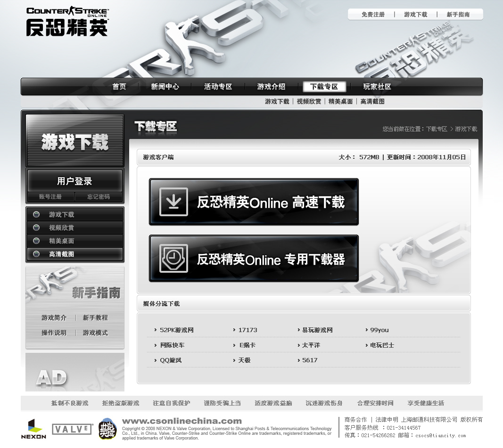Open the 天极 mirror link
503x448 pixels.
(244, 360)
